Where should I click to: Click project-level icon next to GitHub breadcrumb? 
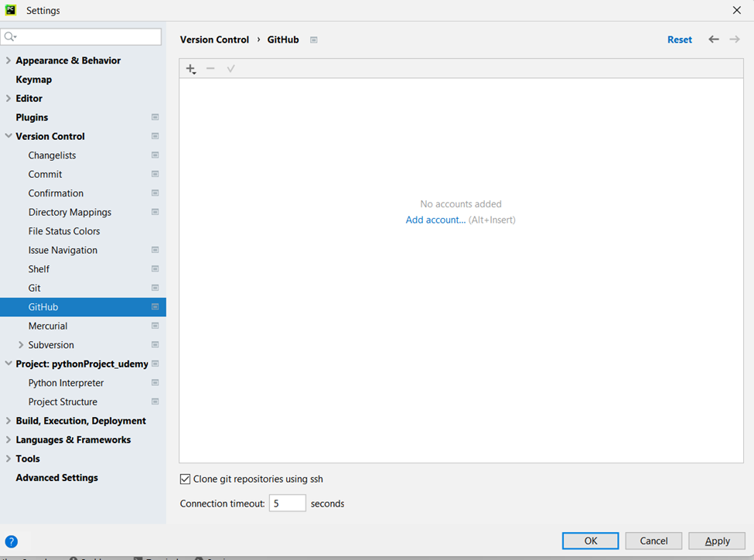point(313,40)
